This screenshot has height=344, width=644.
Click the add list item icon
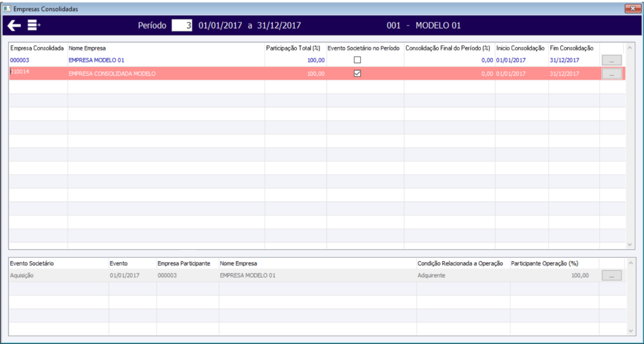click(34, 26)
